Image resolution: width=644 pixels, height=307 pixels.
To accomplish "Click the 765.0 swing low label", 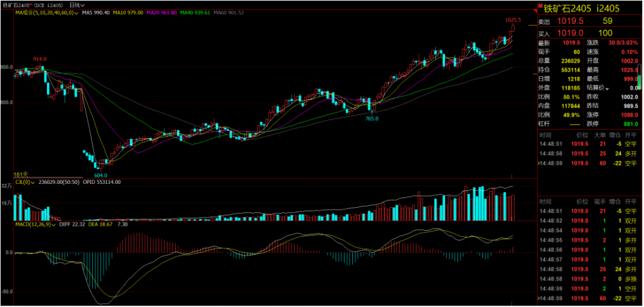I will pyautogui.click(x=372, y=119).
